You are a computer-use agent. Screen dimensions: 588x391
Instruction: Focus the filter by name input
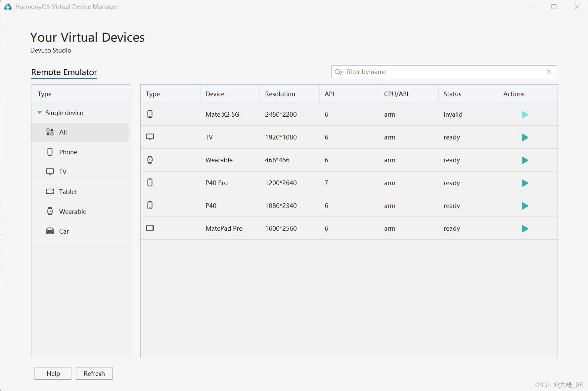click(x=444, y=72)
